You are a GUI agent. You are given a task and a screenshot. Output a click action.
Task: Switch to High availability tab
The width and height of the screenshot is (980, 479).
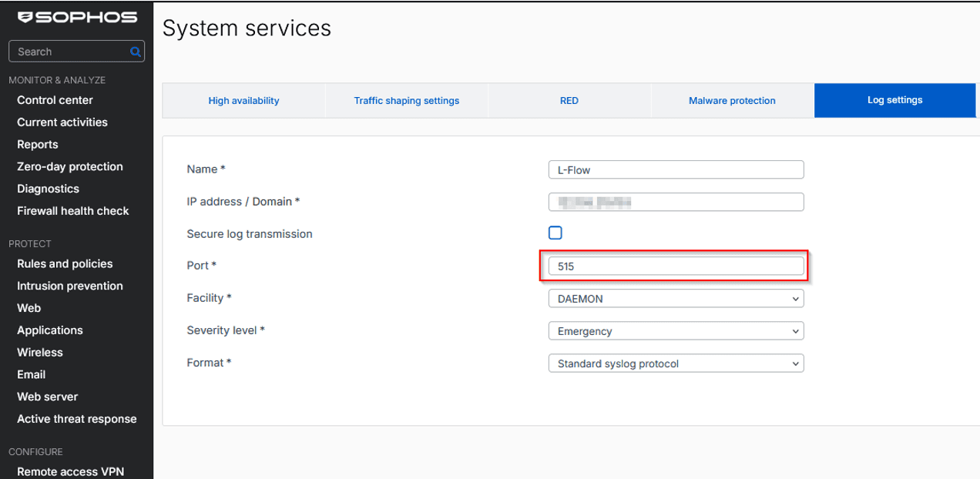click(x=243, y=101)
